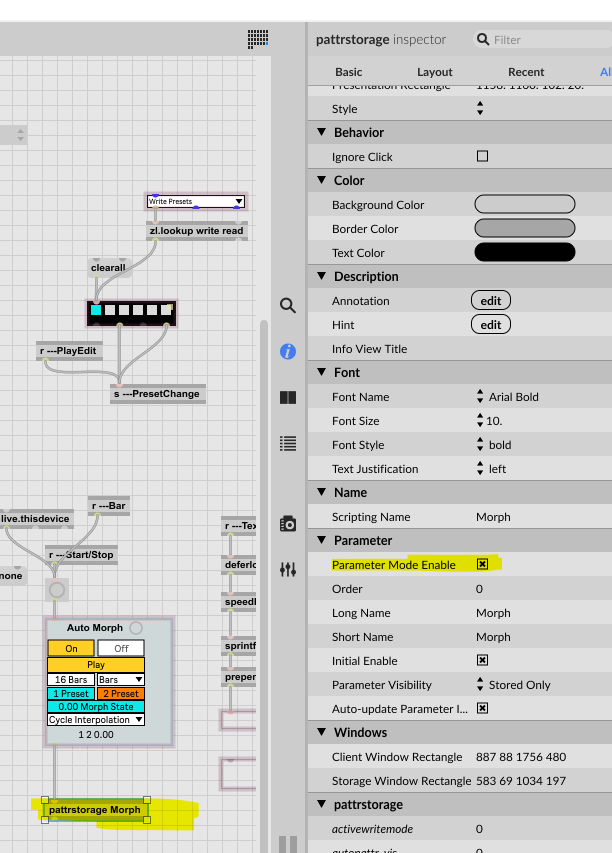Enable the Ignore Click checkbox
Screen dimensions: 612x853
pos(482,157)
